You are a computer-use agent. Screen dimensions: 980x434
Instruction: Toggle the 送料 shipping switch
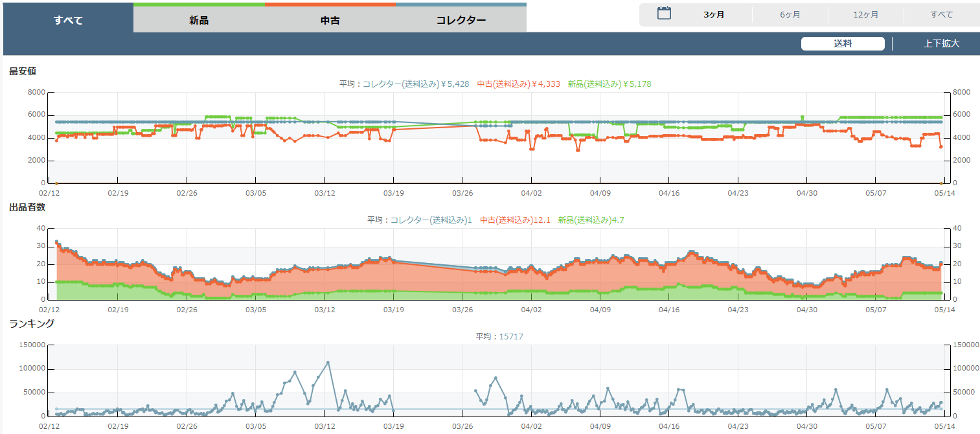pos(842,44)
